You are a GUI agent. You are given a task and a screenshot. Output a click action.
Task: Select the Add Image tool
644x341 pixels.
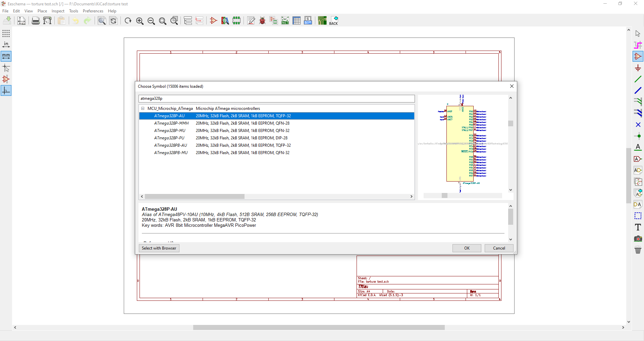click(638, 238)
